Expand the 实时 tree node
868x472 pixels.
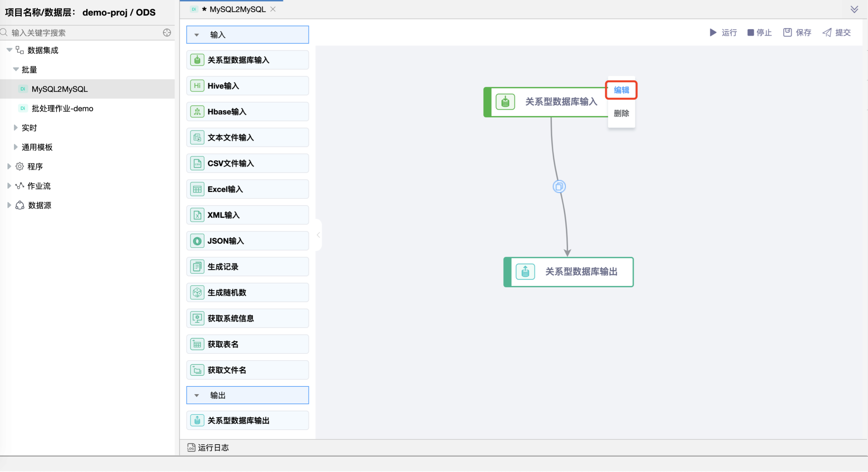tap(15, 128)
